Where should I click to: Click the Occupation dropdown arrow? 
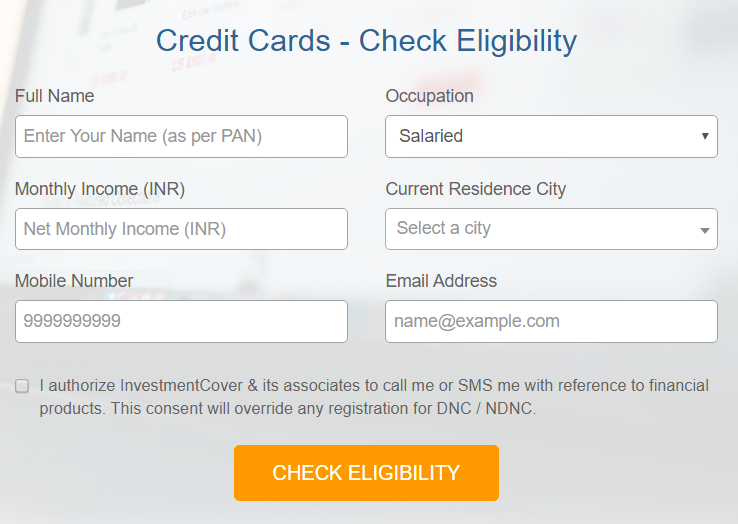point(705,137)
